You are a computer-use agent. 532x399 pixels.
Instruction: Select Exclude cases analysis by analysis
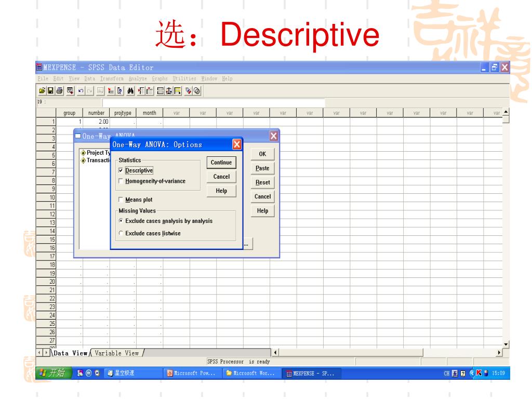point(121,221)
